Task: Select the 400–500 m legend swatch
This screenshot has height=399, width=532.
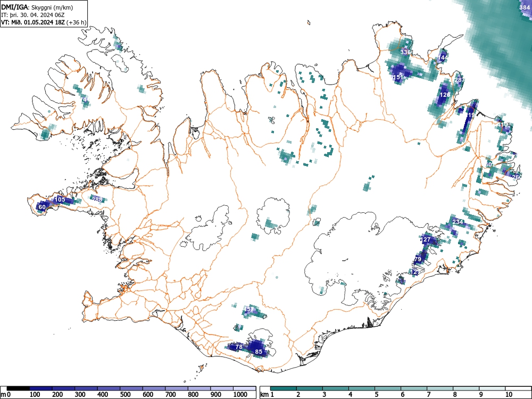Action: (109, 388)
